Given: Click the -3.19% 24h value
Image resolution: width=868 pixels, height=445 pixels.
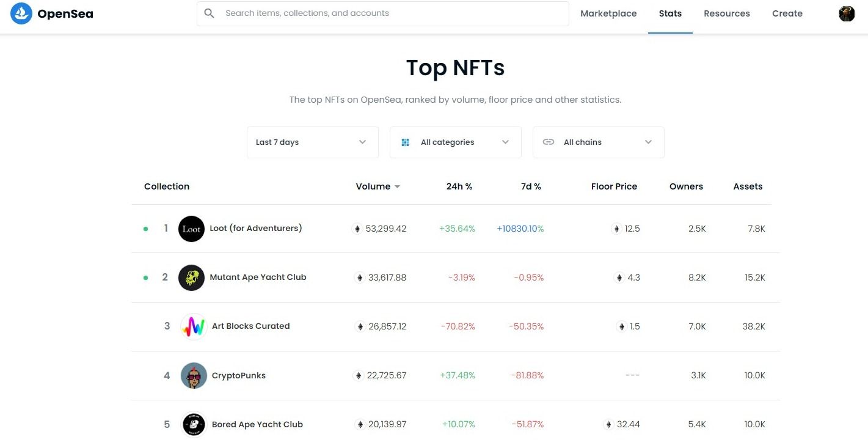Looking at the screenshot, I should 461,278.
